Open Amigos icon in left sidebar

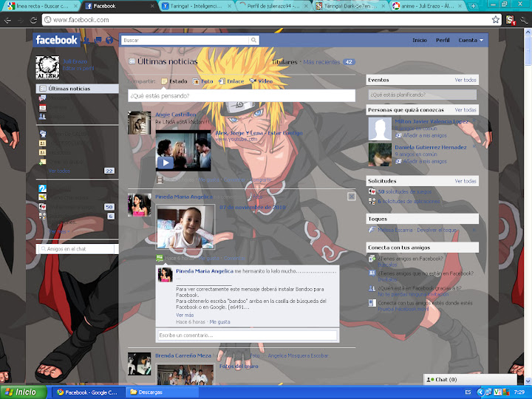[42, 117]
